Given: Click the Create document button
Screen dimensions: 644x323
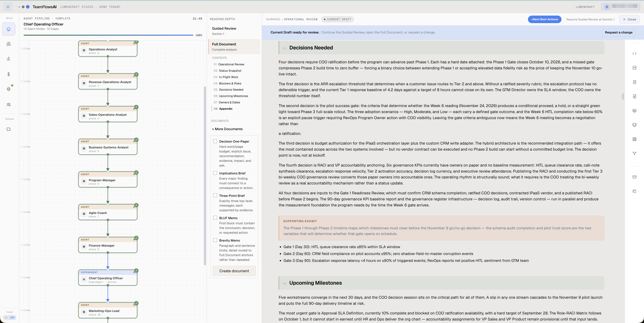Looking at the screenshot, I should (234, 271).
